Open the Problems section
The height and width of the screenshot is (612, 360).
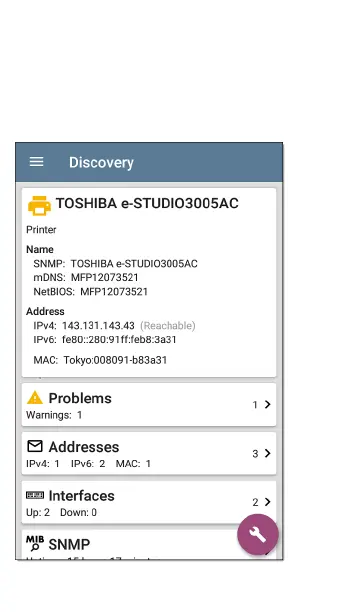(149, 405)
